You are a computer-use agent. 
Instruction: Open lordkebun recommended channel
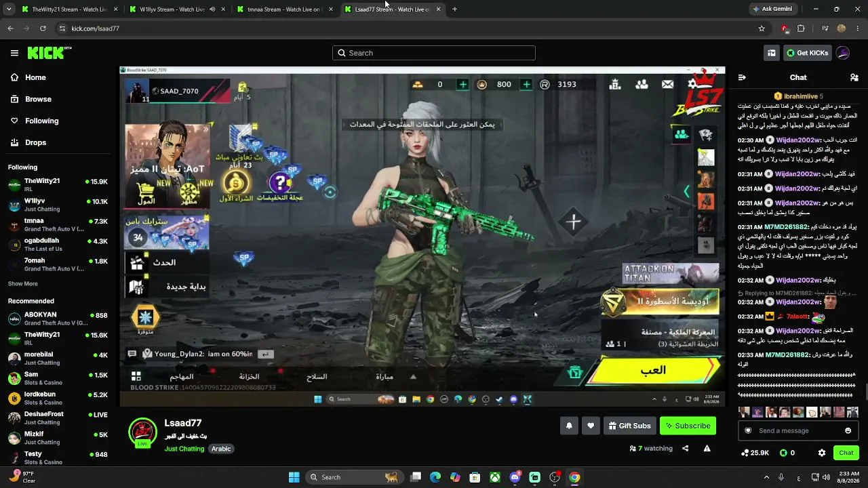point(58,398)
